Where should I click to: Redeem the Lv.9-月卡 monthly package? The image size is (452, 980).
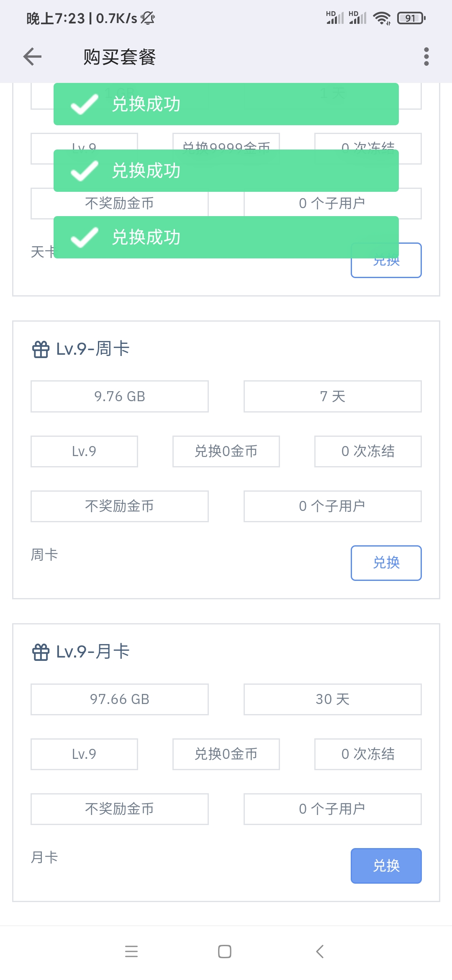[386, 866]
